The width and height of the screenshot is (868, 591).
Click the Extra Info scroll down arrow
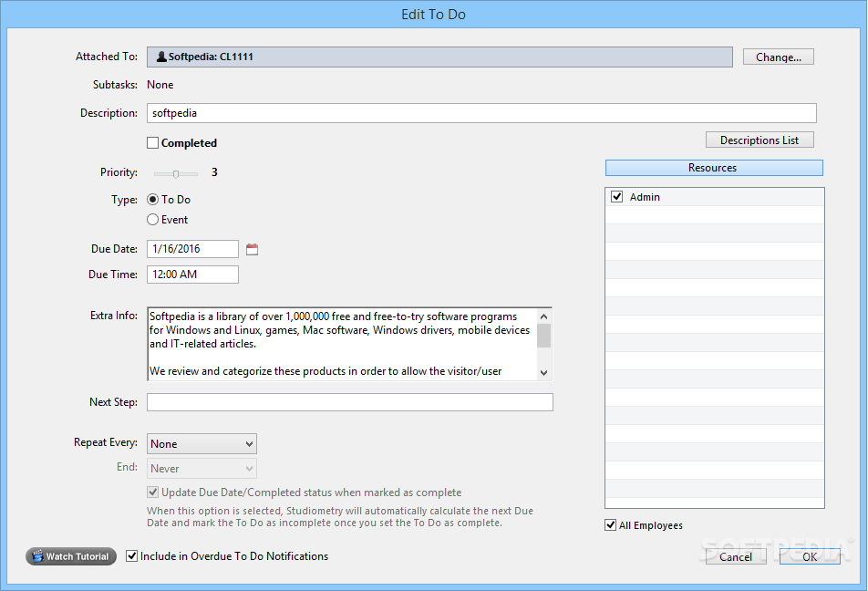[x=544, y=373]
